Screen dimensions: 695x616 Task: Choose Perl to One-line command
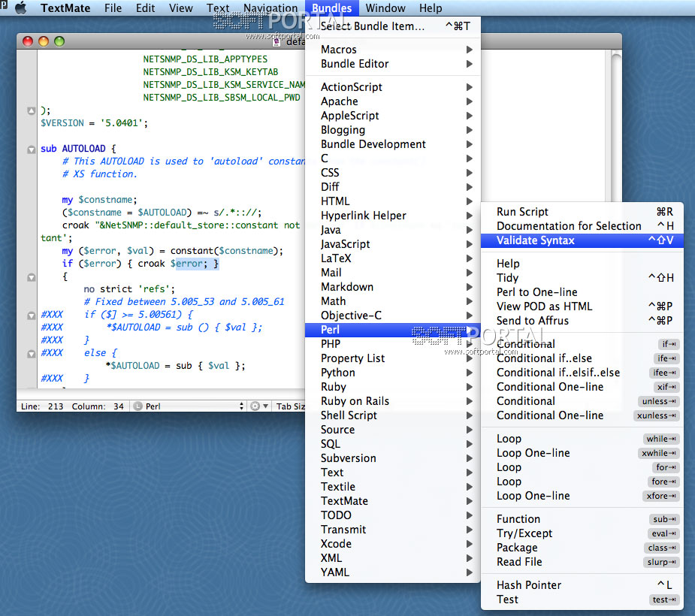coord(582,292)
